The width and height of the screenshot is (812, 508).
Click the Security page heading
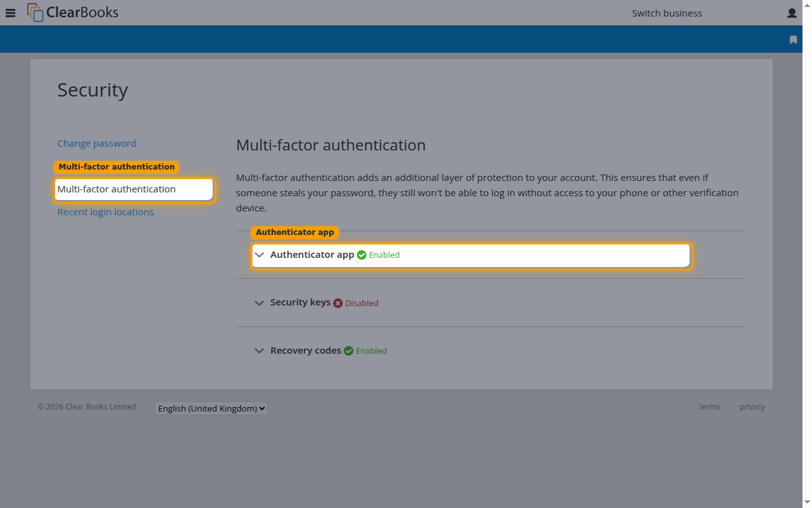coord(93,90)
